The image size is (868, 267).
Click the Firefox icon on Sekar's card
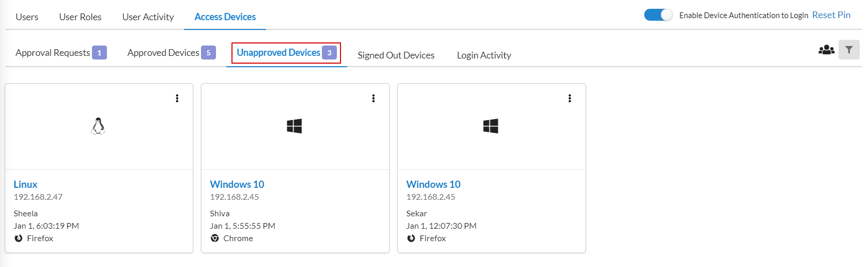pos(411,239)
